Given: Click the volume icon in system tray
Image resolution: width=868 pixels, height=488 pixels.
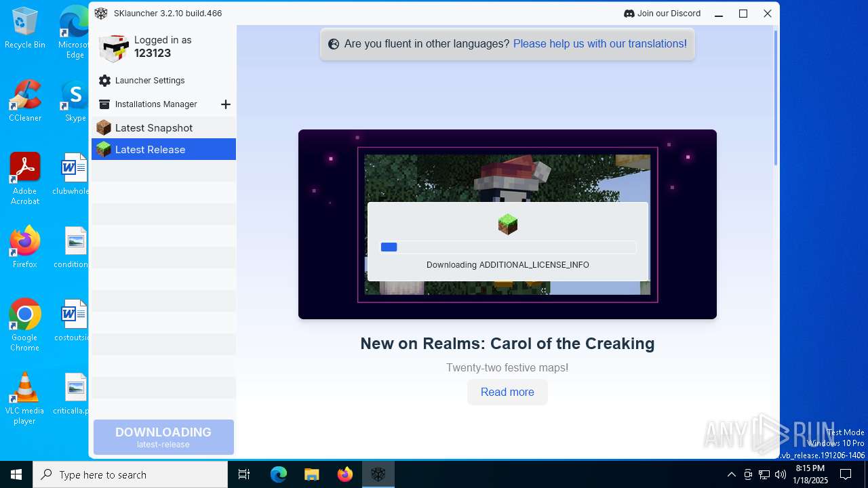Looking at the screenshot, I should point(781,474).
